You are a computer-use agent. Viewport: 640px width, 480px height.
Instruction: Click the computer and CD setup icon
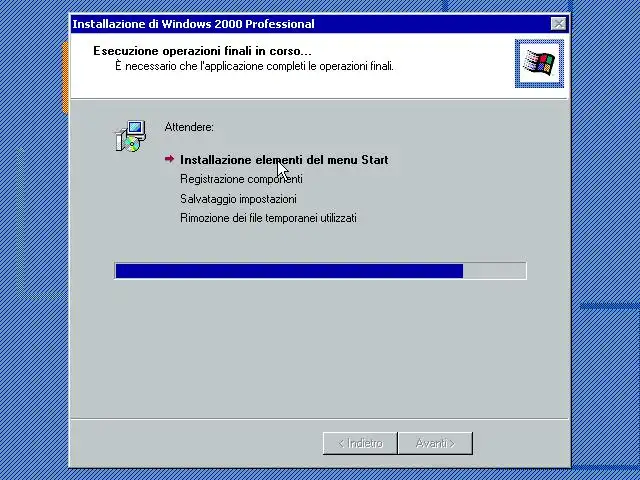click(x=131, y=136)
